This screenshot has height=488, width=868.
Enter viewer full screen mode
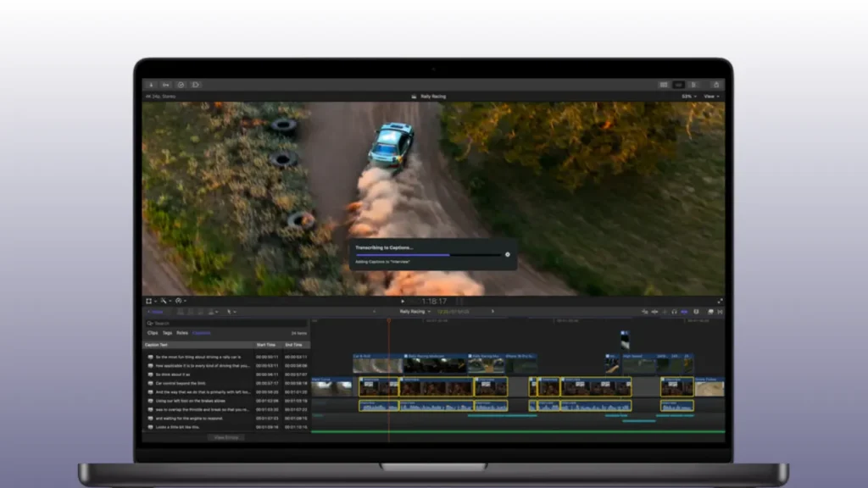pos(720,301)
